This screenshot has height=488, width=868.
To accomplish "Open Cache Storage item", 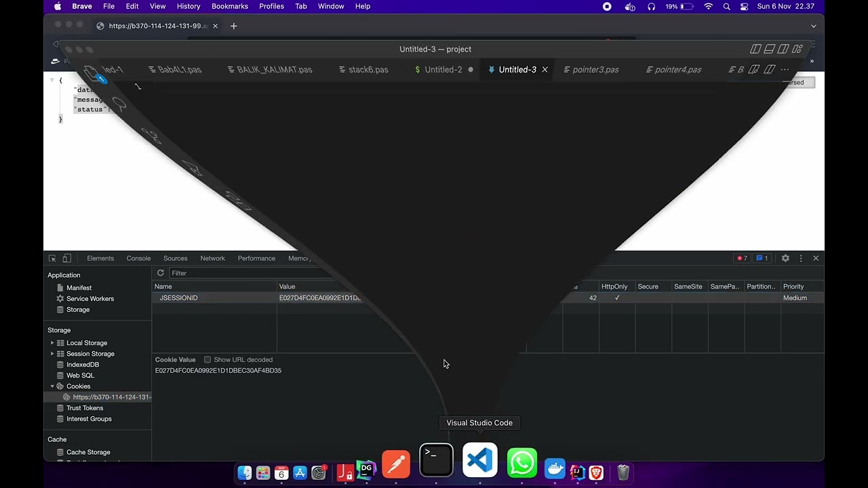I will (x=88, y=452).
